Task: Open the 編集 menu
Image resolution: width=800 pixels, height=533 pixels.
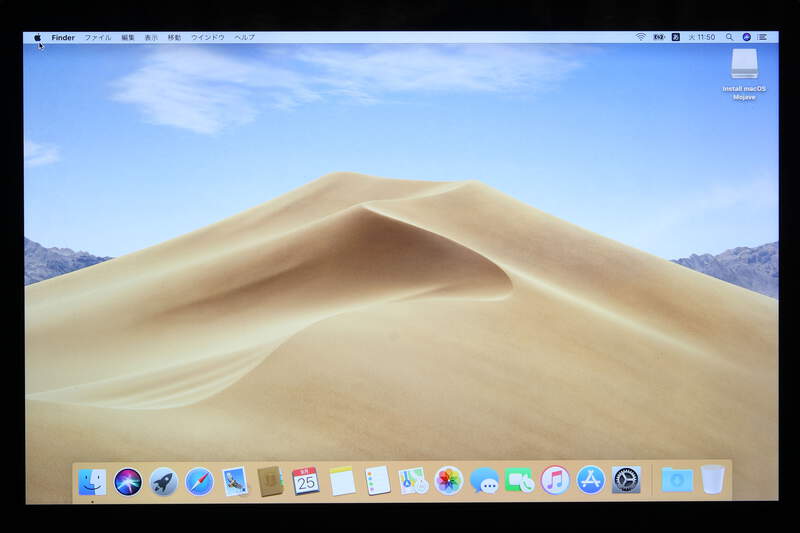Action: (x=128, y=37)
